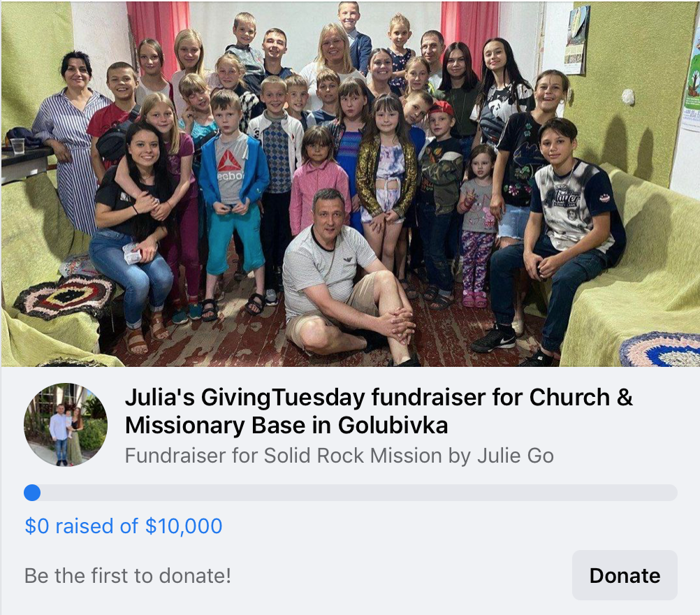The image size is (700, 615).
Task: Click the plastic cup on the table
Action: (17, 145)
